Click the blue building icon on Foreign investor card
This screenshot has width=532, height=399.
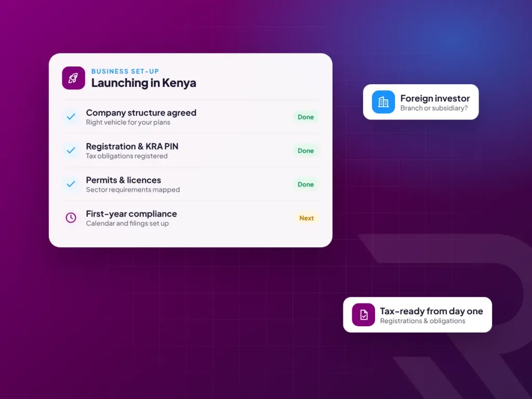[383, 102]
